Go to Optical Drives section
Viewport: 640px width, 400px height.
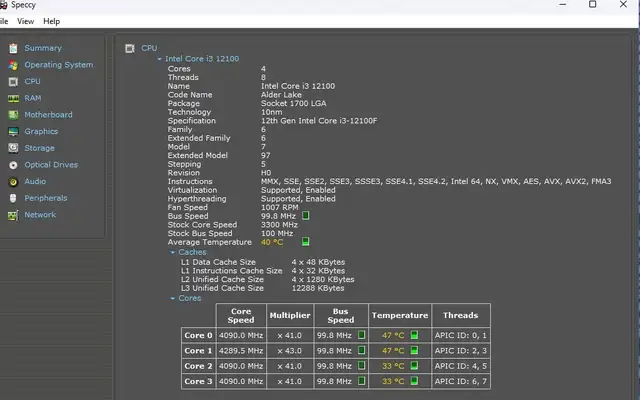[x=51, y=165]
